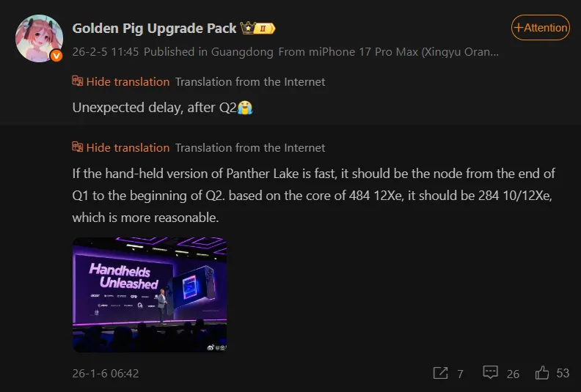Click the 26 comments count
Viewport: 581px width, 392px height.
coord(513,374)
